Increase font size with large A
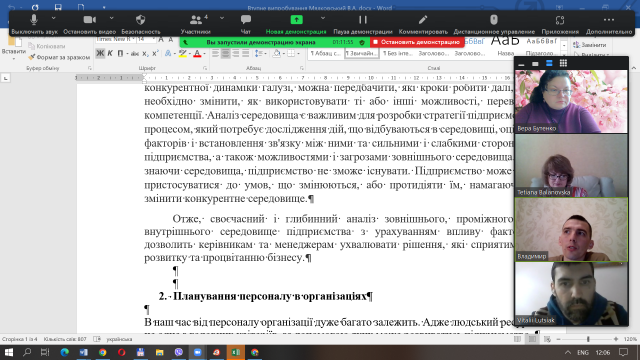The image size is (640, 360). coord(161,39)
